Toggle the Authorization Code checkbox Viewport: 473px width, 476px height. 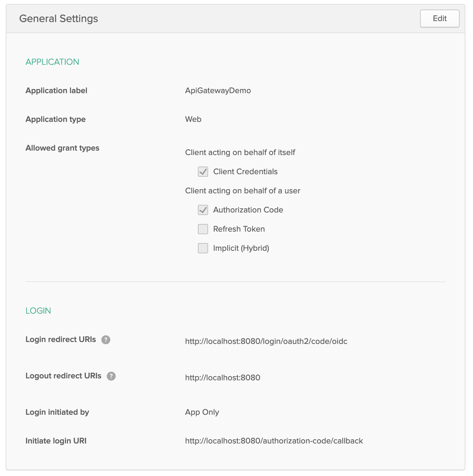203,210
